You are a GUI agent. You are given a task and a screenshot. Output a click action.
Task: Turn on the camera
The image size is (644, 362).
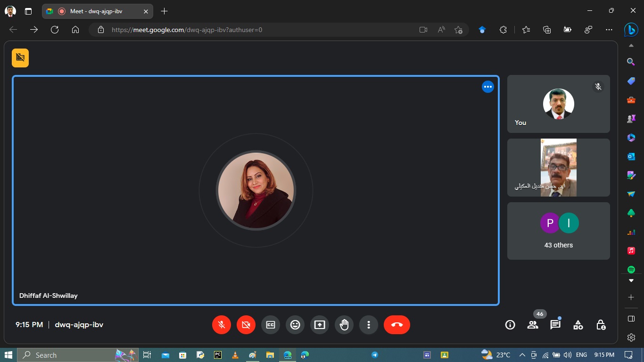coord(246,325)
